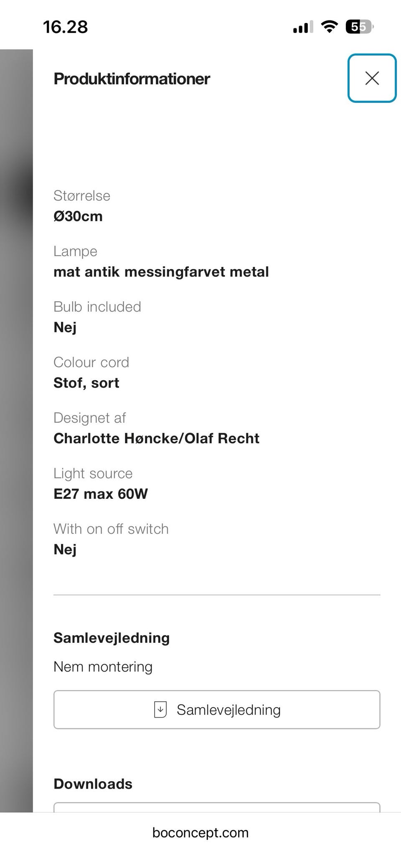
Task: Tap the mat antik messingfarvet metal text
Action: [x=161, y=272]
